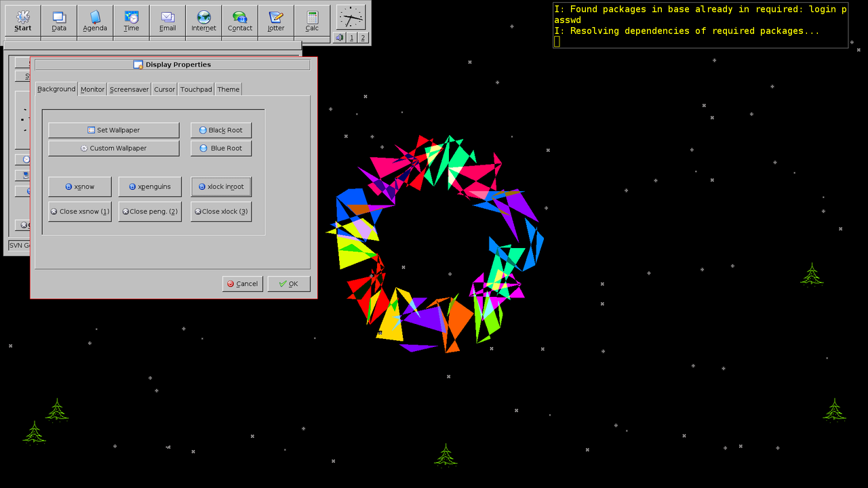Click the volume speaker icon near the clock
Screen dimensions: 868x488
coord(339,37)
